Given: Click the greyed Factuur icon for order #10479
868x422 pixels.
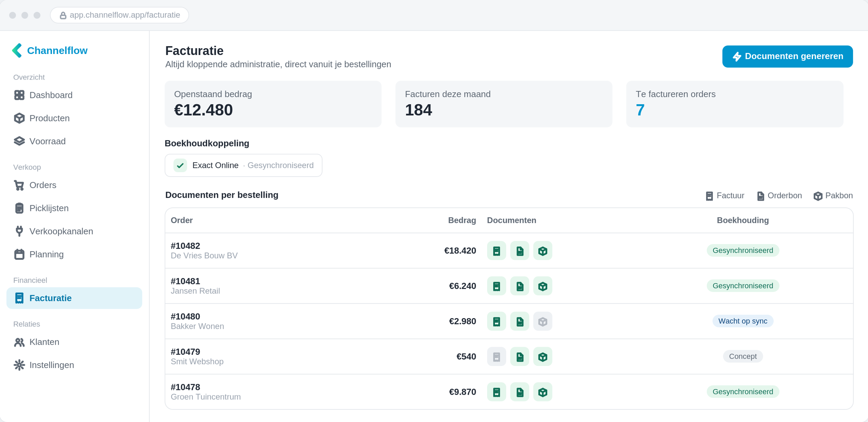Looking at the screenshot, I should (496, 357).
